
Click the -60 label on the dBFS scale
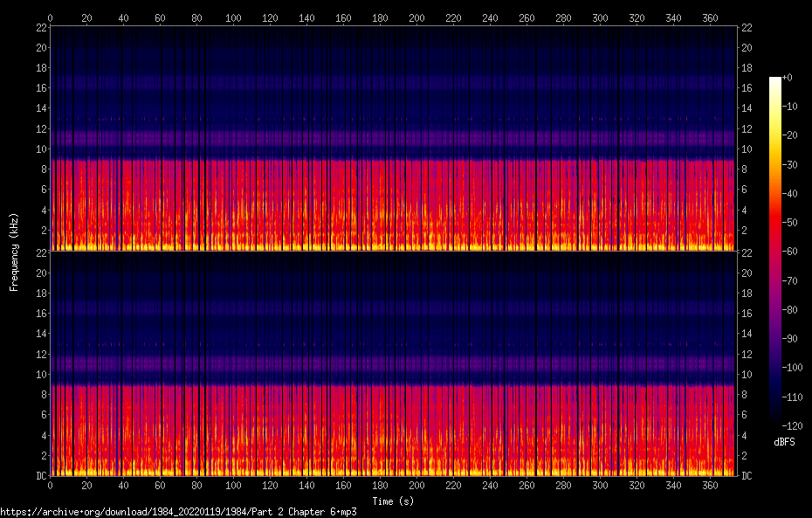tap(792, 252)
